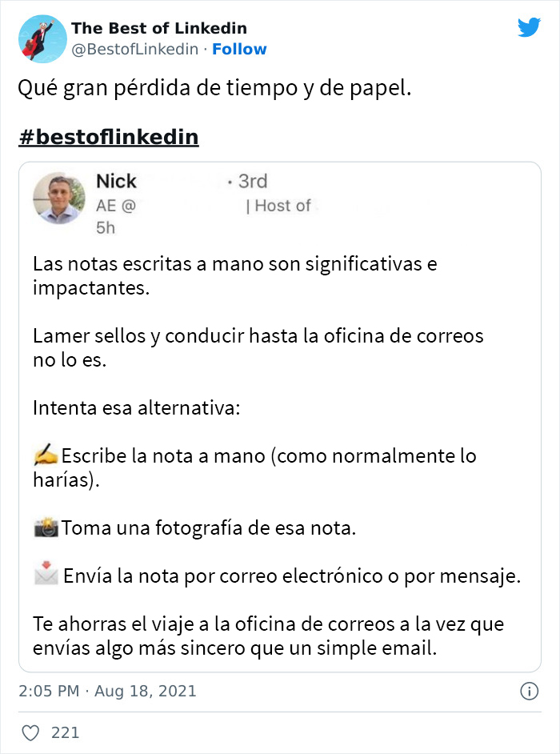Tap the heart icon to like the tweet
The width and height of the screenshot is (560, 754).
pos(33,732)
